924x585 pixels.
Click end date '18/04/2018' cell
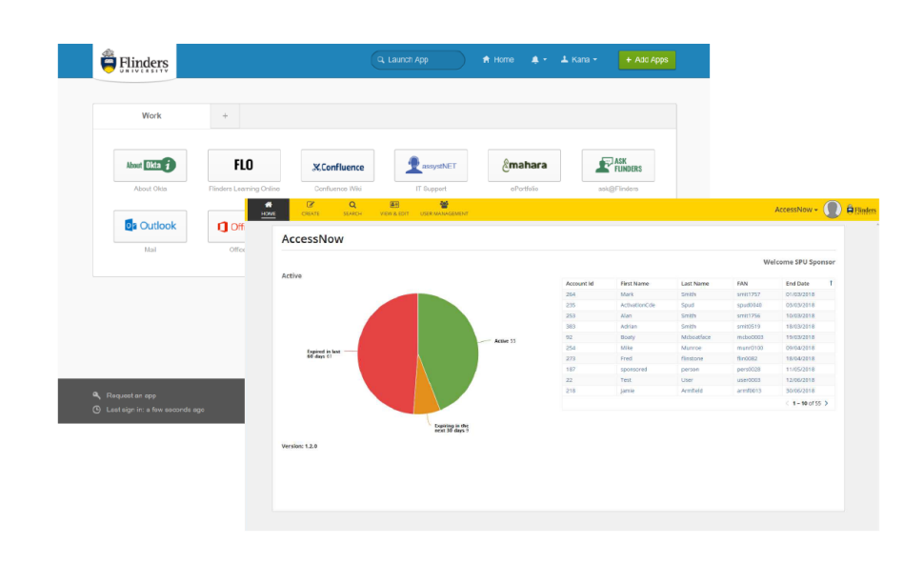(x=799, y=358)
